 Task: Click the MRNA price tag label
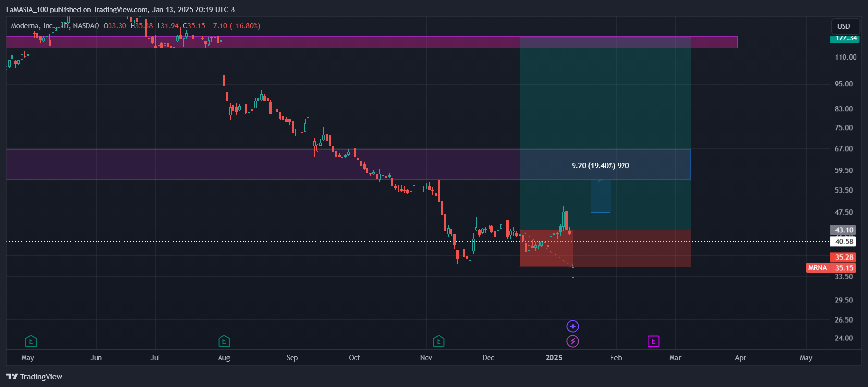[818, 268]
